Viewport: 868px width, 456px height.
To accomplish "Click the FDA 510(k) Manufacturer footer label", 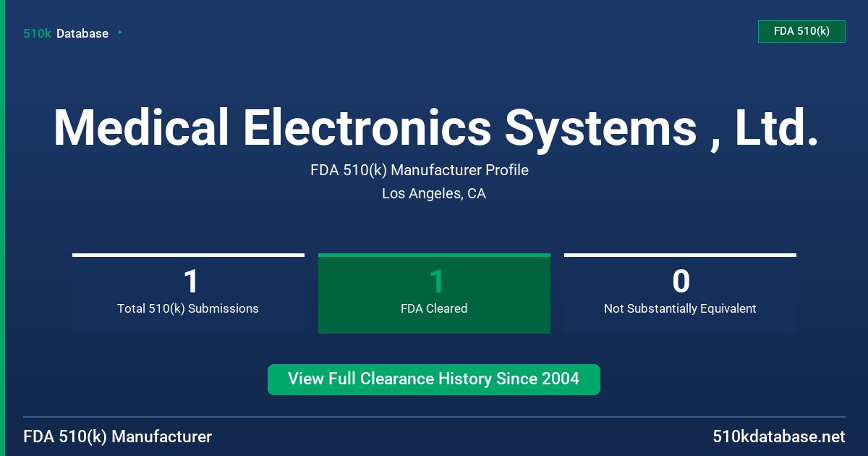I will point(118,437).
